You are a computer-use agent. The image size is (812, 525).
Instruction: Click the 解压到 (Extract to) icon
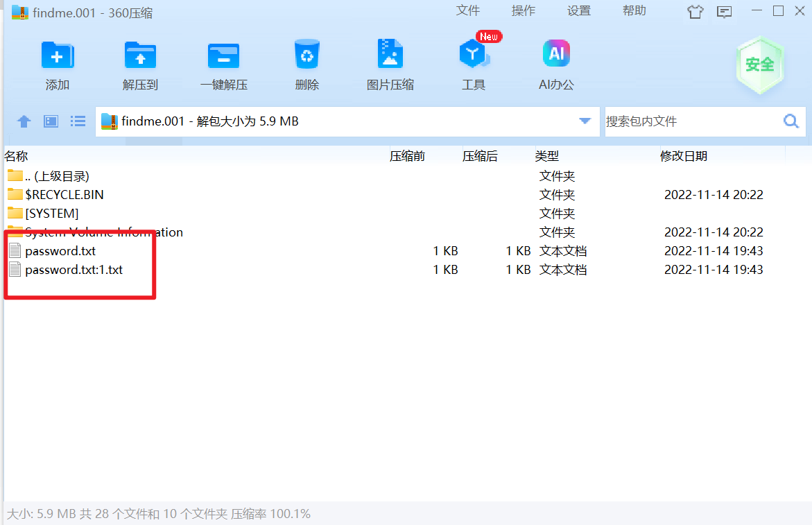pos(140,56)
